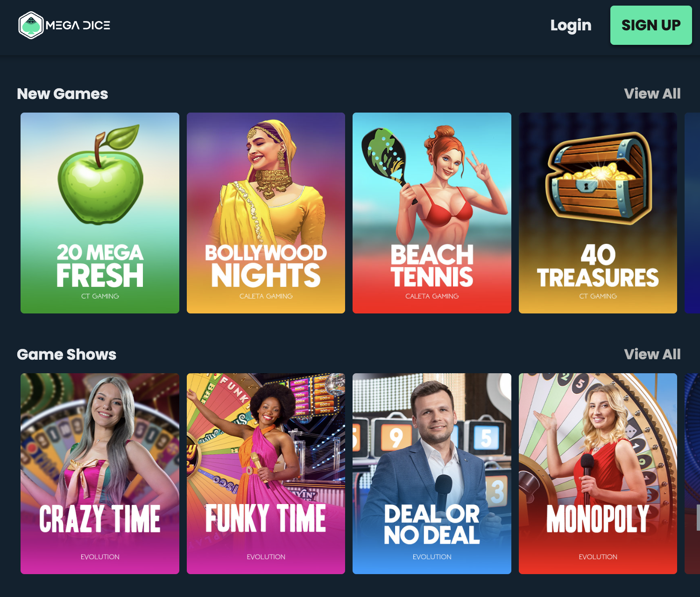
Task: Play the Crazy Time game show
Action: 100,474
